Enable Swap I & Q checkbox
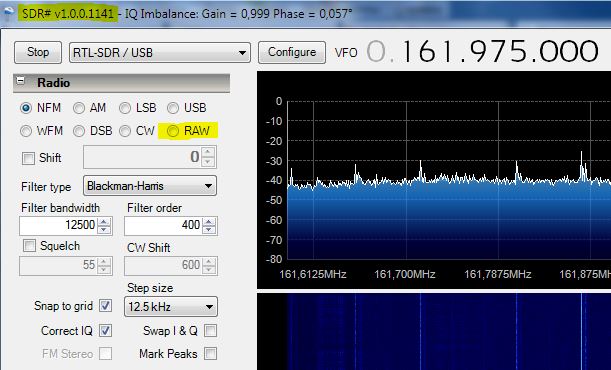The image size is (611, 370). tap(210, 331)
